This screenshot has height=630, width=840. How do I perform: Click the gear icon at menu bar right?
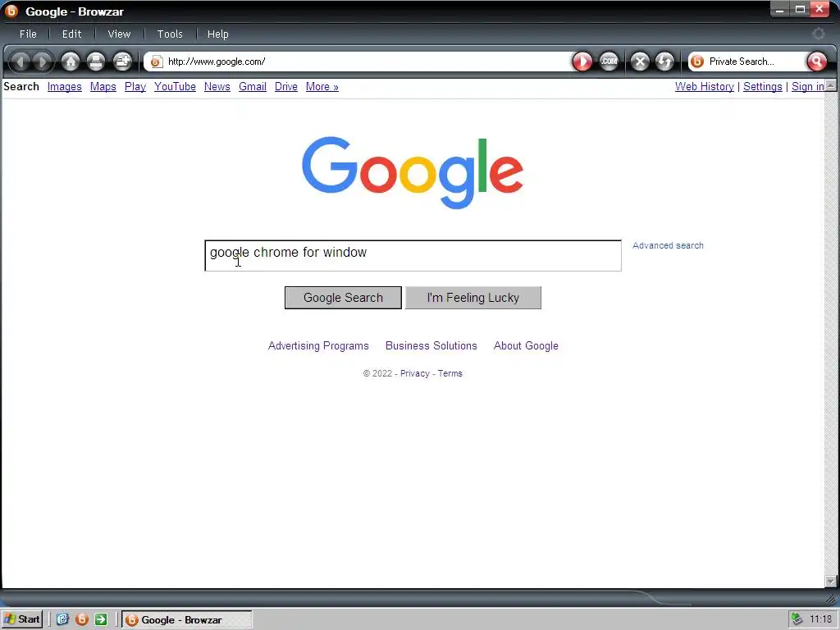pos(818,34)
